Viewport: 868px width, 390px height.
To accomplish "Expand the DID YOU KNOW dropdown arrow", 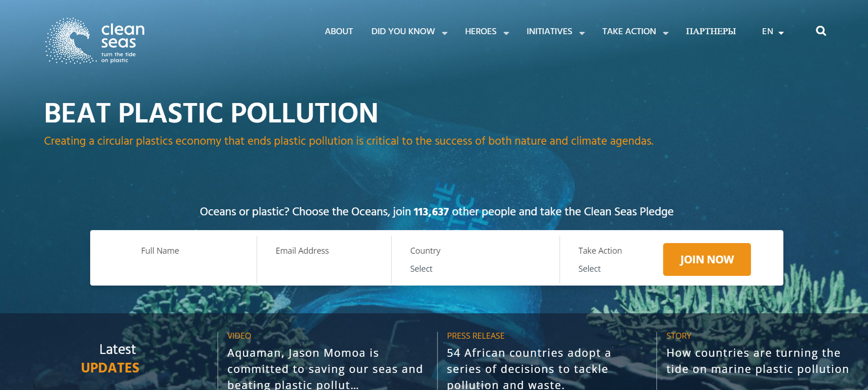I will (x=445, y=33).
